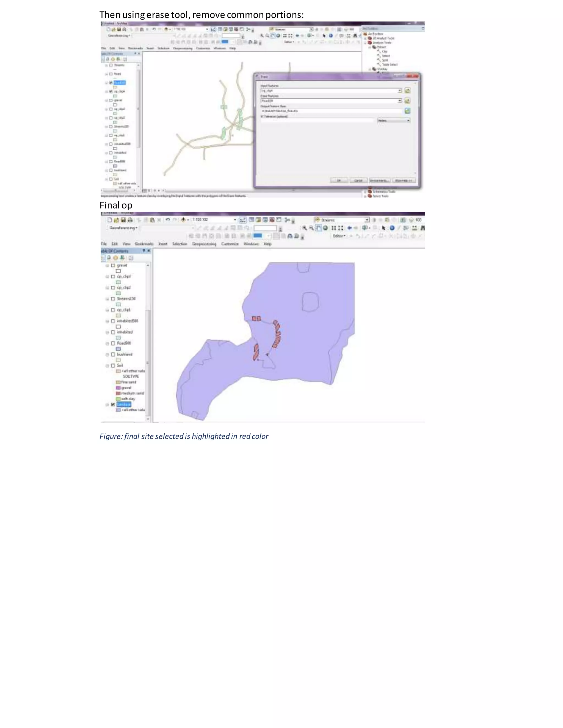Toggle bushland layer checkbox in Final op screenshot
This screenshot has width=563, height=728.
[x=113, y=355]
